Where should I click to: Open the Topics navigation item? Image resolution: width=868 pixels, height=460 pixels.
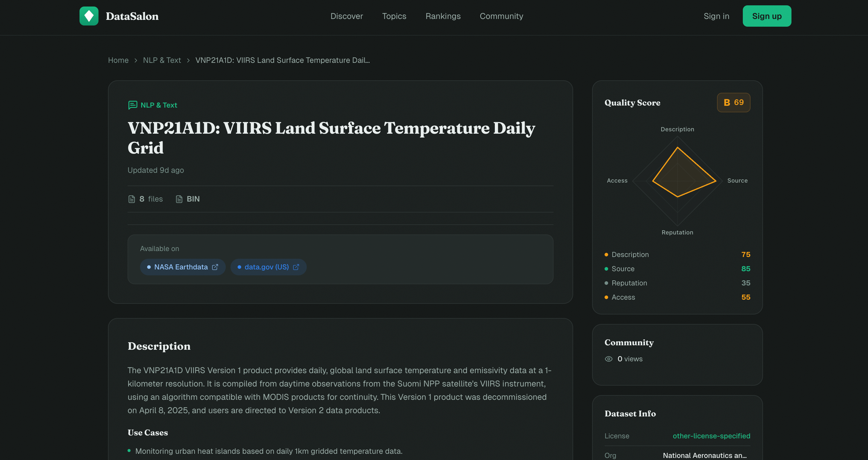(394, 16)
